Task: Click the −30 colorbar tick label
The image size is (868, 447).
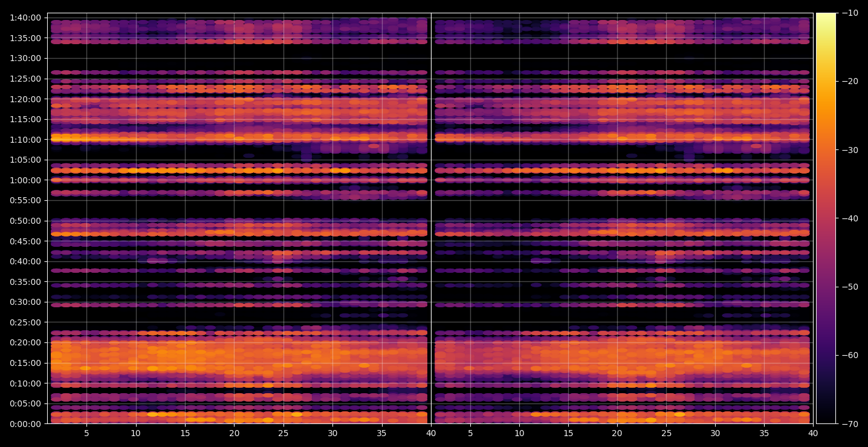Action: tap(849, 150)
